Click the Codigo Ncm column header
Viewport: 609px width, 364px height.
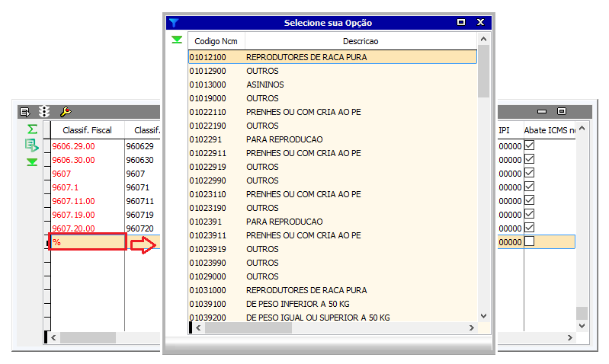(216, 41)
